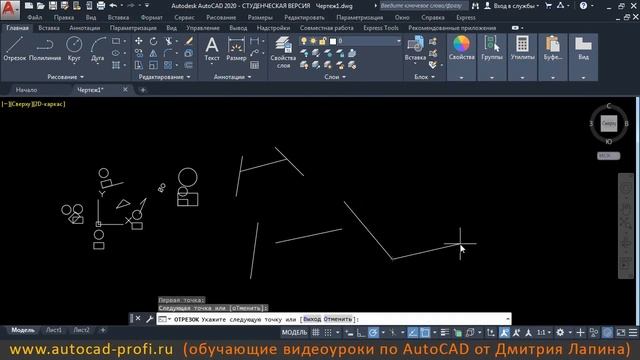
Task: Click the Stretch tool icon
Action: coord(139,65)
